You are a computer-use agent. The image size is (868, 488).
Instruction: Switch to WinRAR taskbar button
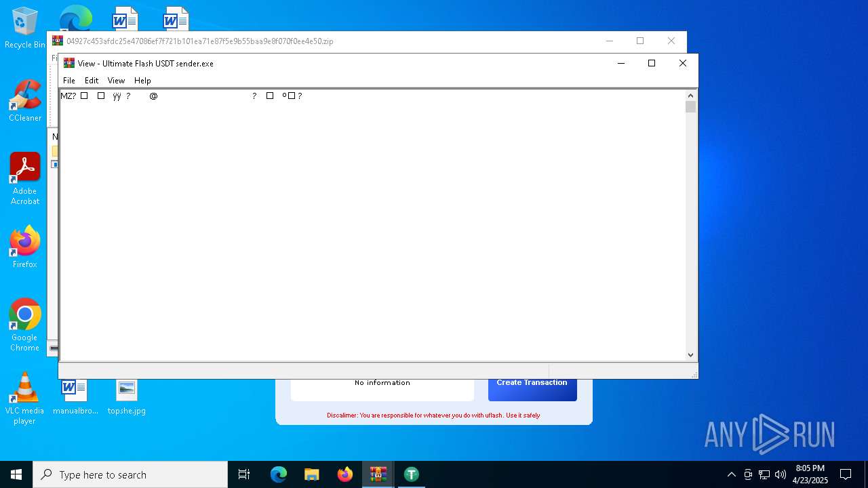tap(378, 474)
